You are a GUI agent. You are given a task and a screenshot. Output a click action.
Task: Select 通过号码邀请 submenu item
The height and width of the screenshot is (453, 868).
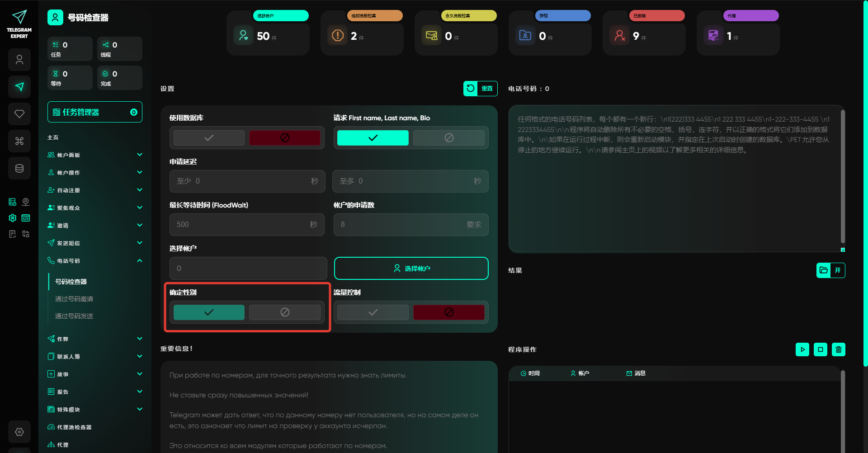click(74, 299)
